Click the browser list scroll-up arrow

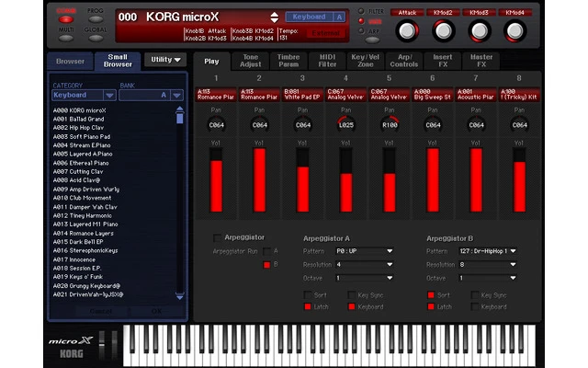coord(180,109)
